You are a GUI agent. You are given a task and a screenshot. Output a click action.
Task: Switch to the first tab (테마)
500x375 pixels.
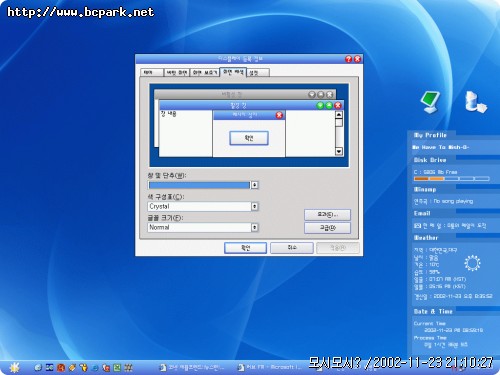click(152, 72)
